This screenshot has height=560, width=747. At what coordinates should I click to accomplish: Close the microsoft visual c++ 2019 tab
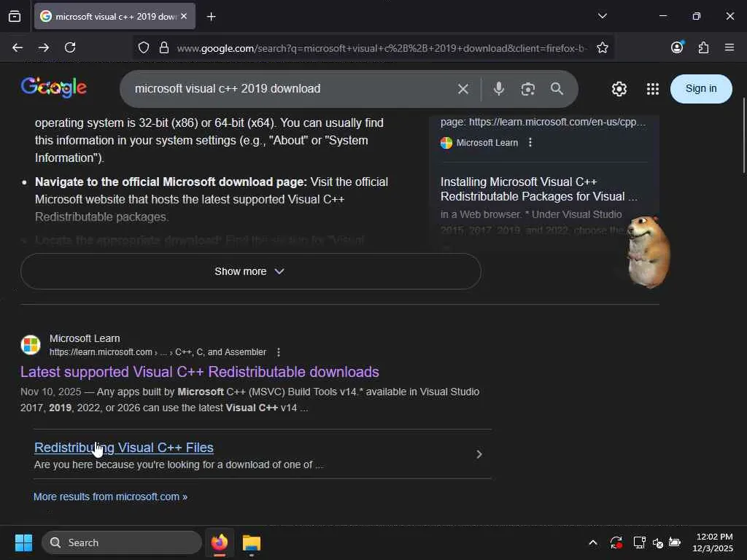[x=184, y=16]
